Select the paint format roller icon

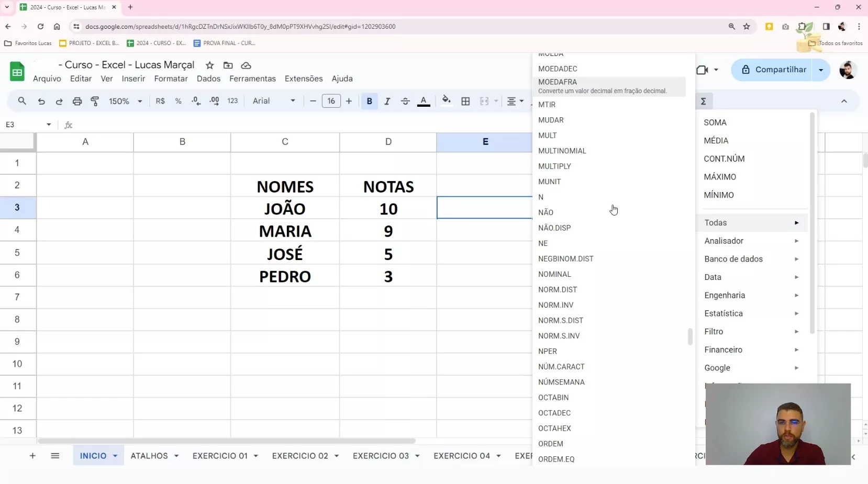(95, 101)
